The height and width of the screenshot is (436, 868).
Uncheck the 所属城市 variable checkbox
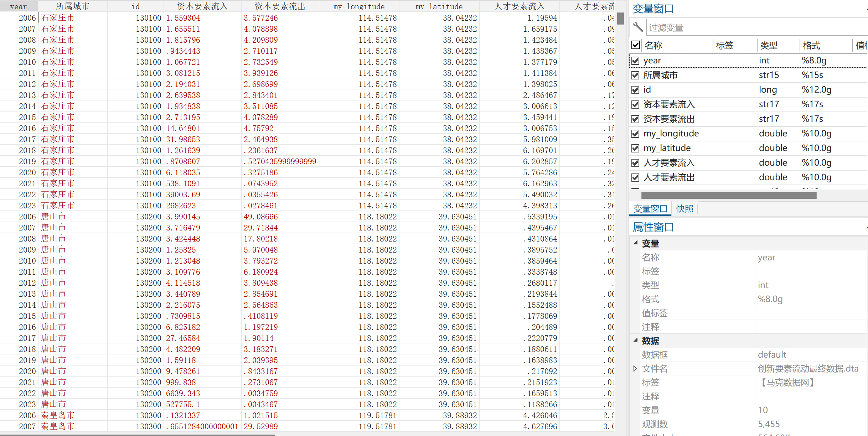(x=635, y=75)
